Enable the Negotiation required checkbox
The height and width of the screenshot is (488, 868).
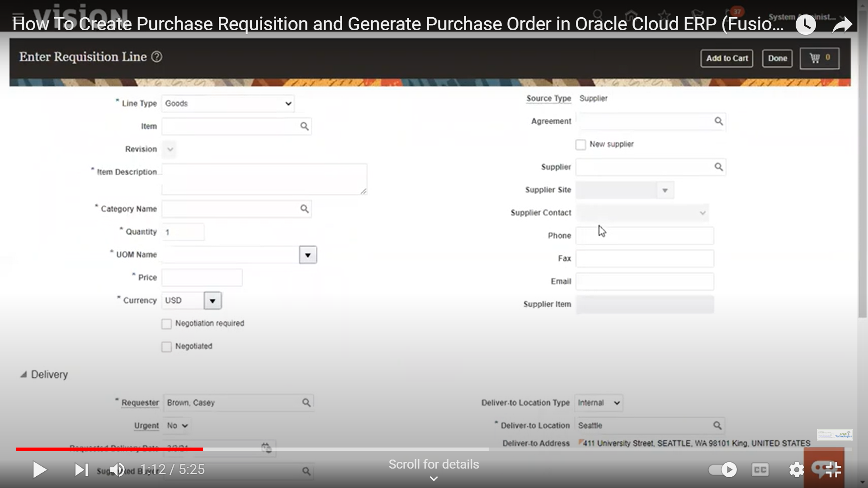166,324
